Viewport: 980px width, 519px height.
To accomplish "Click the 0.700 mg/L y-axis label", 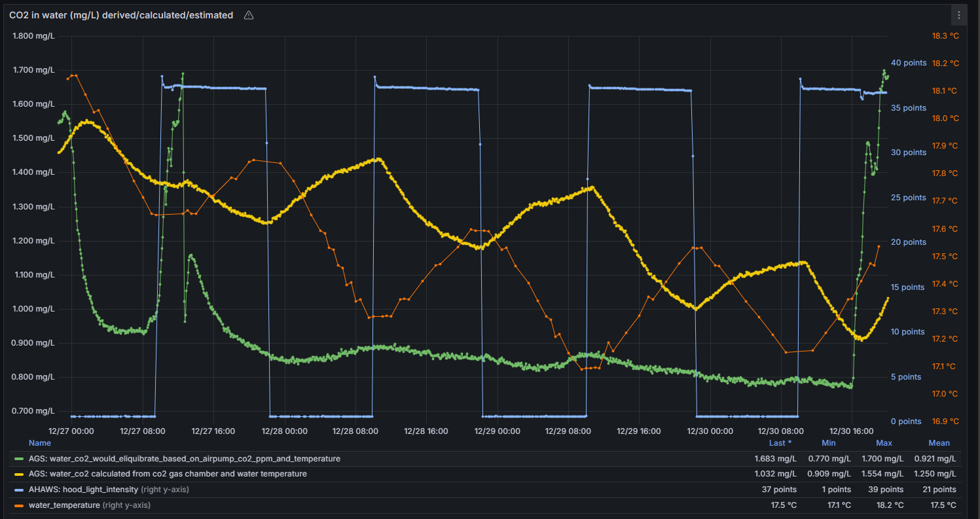I will pyautogui.click(x=33, y=411).
